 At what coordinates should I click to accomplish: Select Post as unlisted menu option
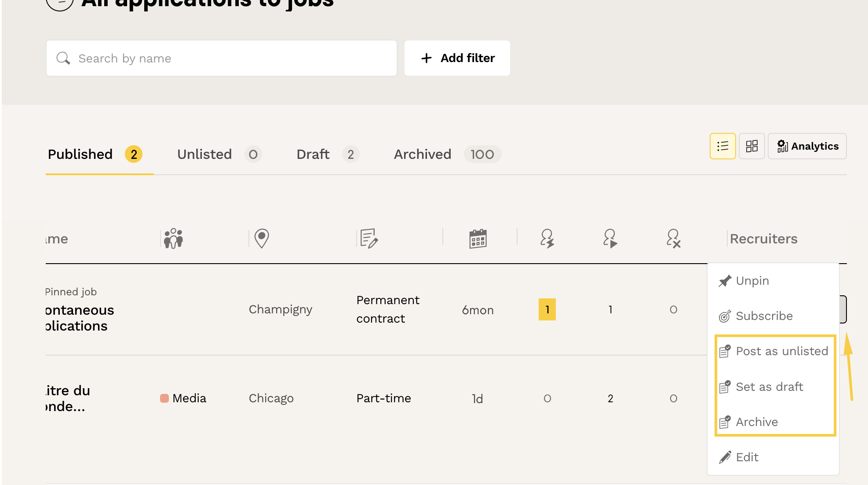(x=781, y=351)
